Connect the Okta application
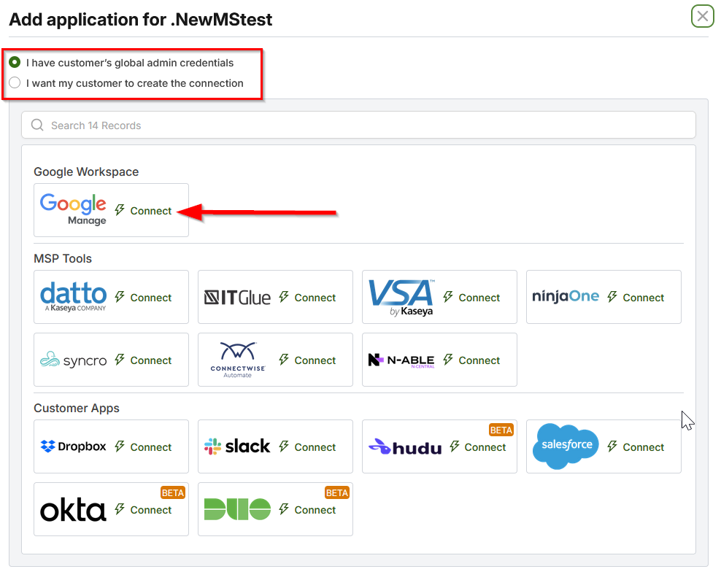 point(143,510)
